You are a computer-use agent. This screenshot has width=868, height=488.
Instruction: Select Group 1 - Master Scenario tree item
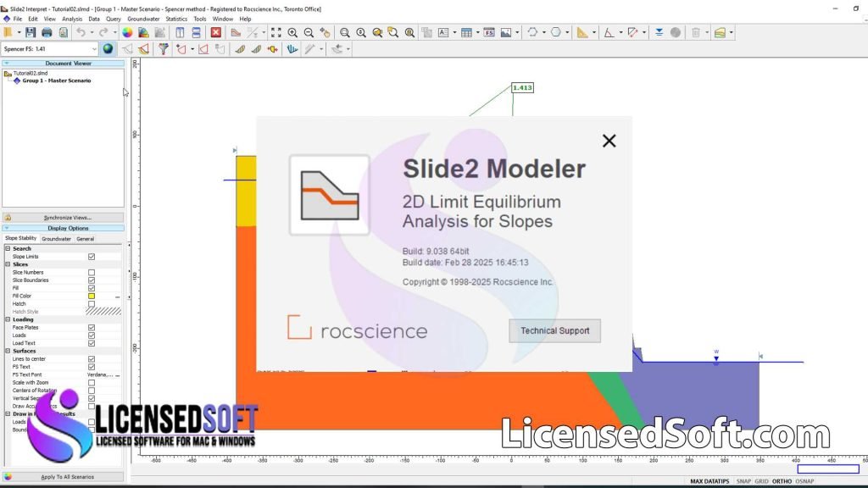coord(57,80)
